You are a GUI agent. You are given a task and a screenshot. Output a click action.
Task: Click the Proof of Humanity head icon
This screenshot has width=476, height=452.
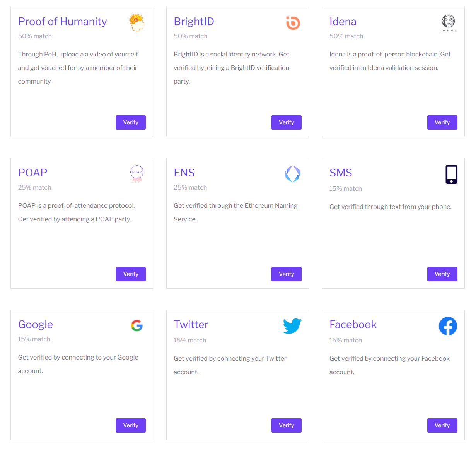pos(136,22)
